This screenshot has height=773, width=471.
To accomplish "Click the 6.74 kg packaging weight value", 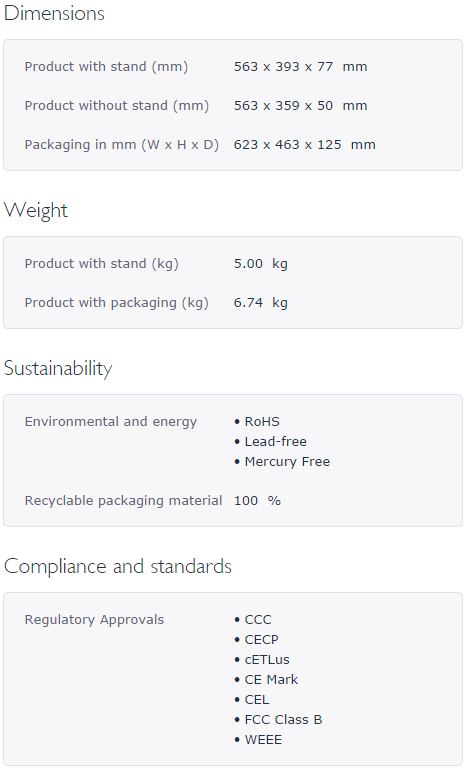I will [x=260, y=303].
